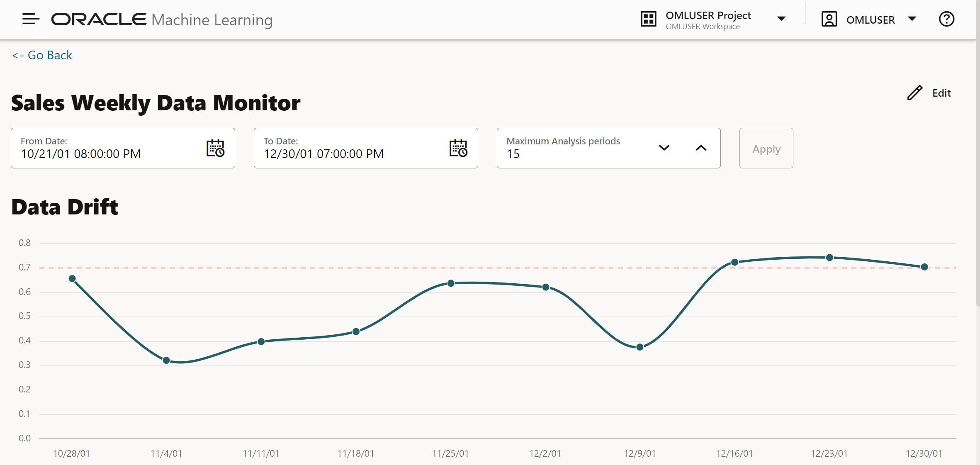Expand the OMLUSER Project dropdown arrow

[781, 19]
